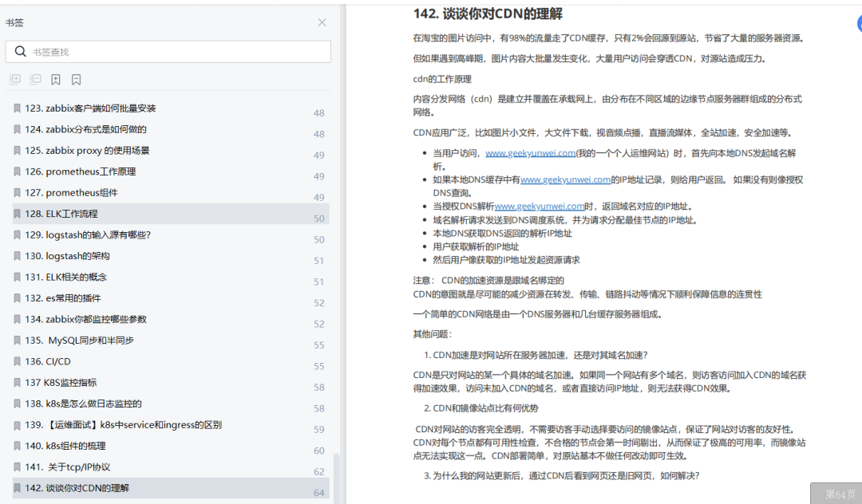Click the text cdn的工作原理 in the page
862x504 pixels.
(442, 79)
